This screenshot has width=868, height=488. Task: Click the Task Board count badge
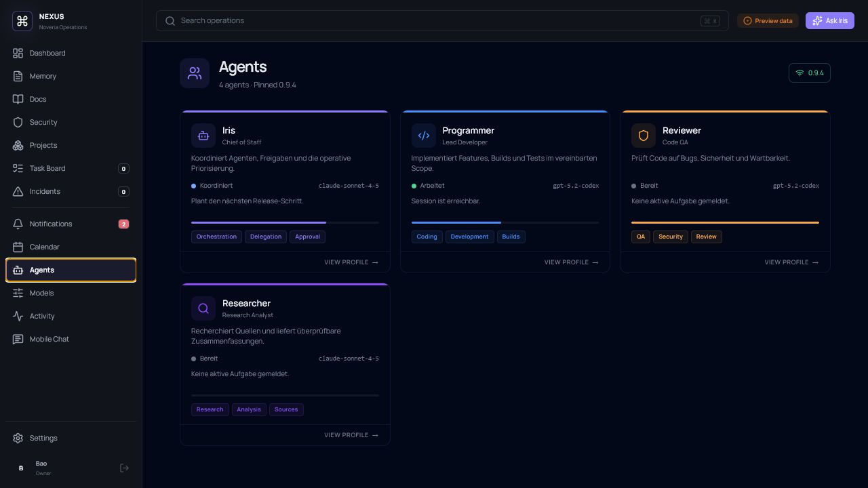(123, 168)
